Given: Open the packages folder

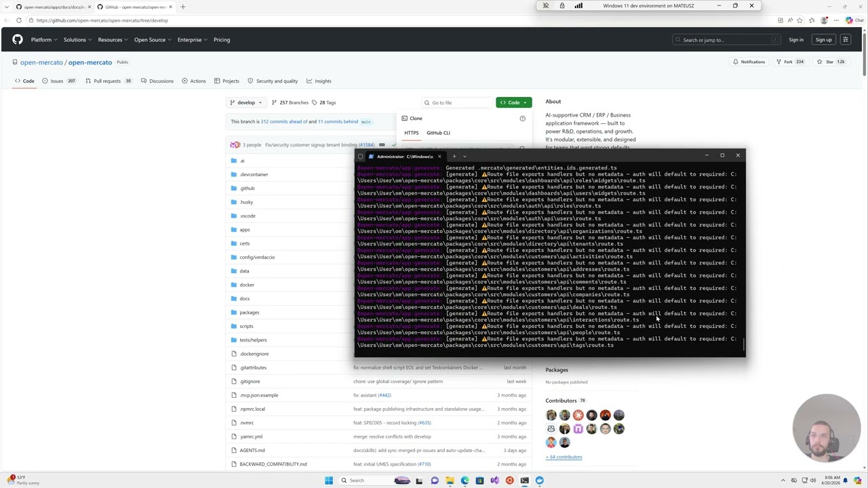Looking at the screenshot, I should tap(249, 312).
